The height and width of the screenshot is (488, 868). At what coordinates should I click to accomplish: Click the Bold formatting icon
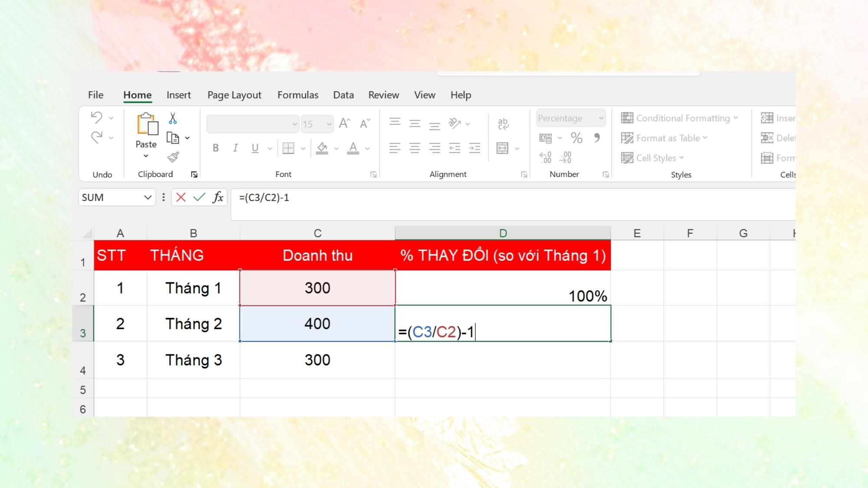pyautogui.click(x=215, y=148)
